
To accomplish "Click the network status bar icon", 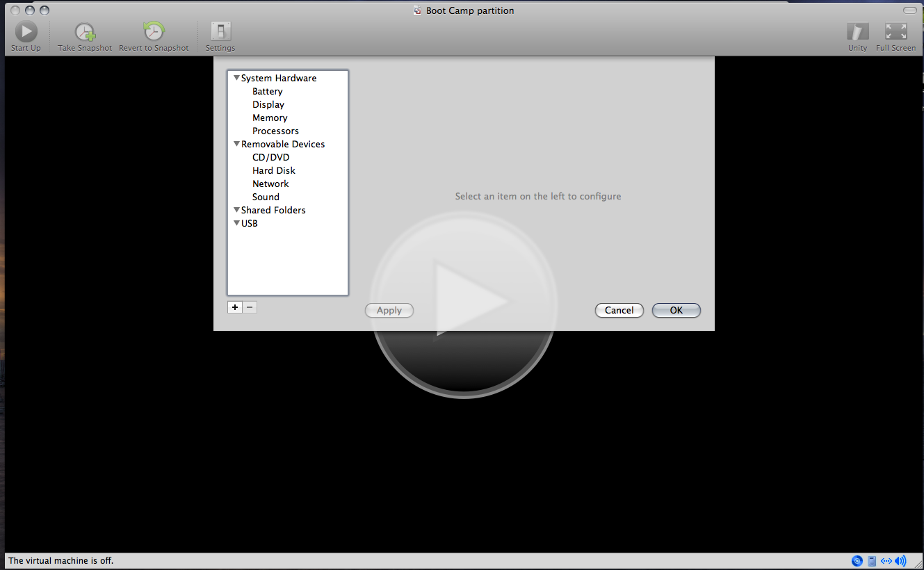I will tap(886, 561).
